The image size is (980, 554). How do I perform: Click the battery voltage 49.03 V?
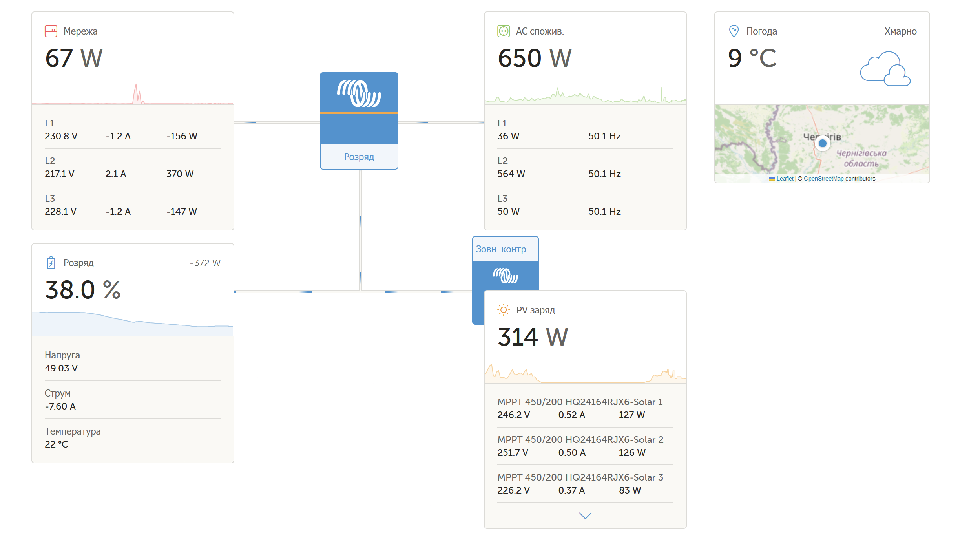[61, 368]
